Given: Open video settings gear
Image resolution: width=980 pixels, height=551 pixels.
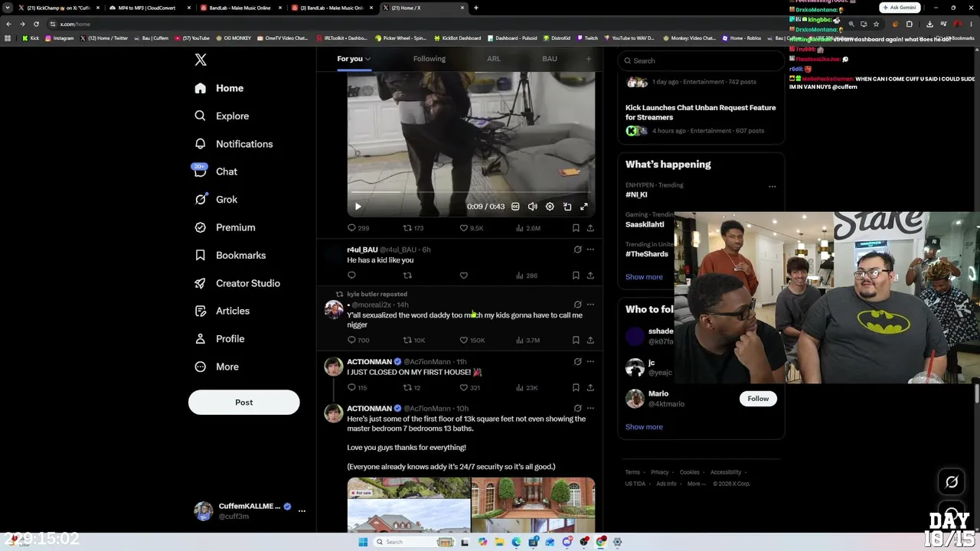Looking at the screenshot, I should (550, 207).
